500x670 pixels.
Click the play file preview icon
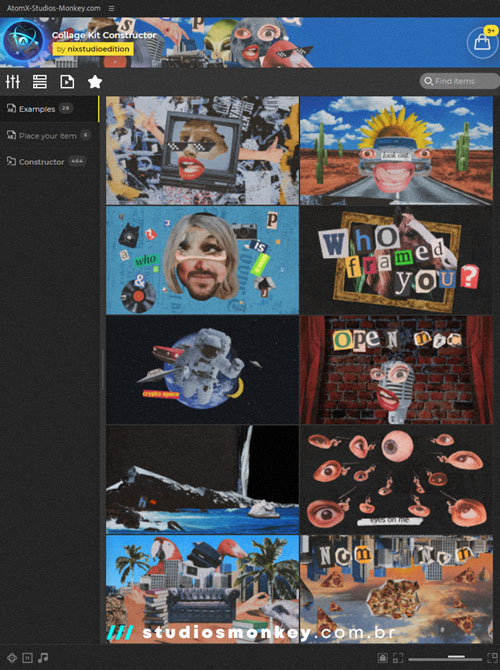click(x=67, y=81)
